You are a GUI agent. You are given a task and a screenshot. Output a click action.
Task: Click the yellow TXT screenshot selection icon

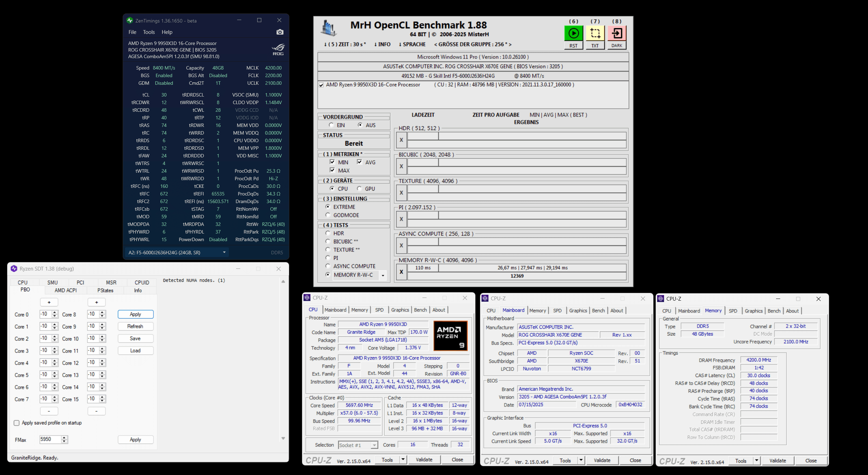(x=595, y=34)
